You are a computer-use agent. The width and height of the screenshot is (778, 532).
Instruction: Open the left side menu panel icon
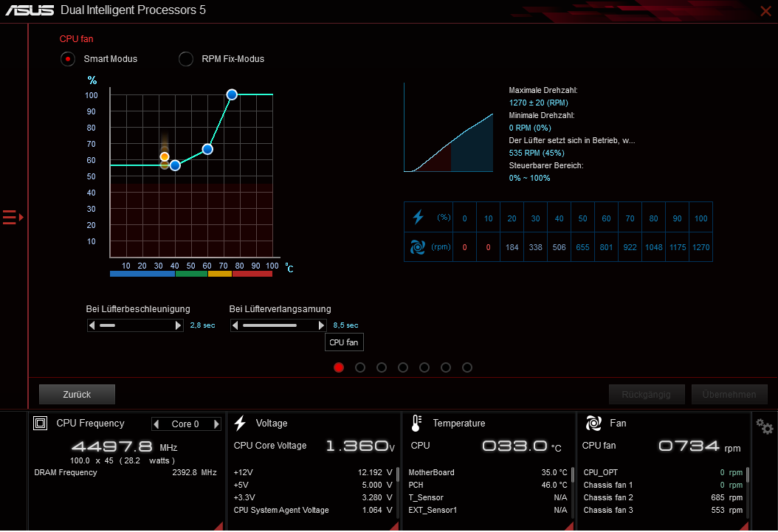[x=13, y=217]
